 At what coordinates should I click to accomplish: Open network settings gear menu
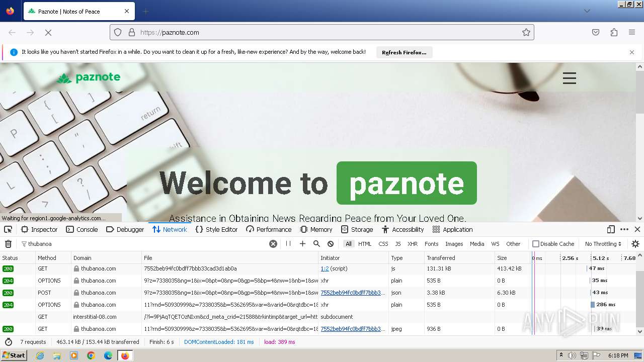point(635,244)
